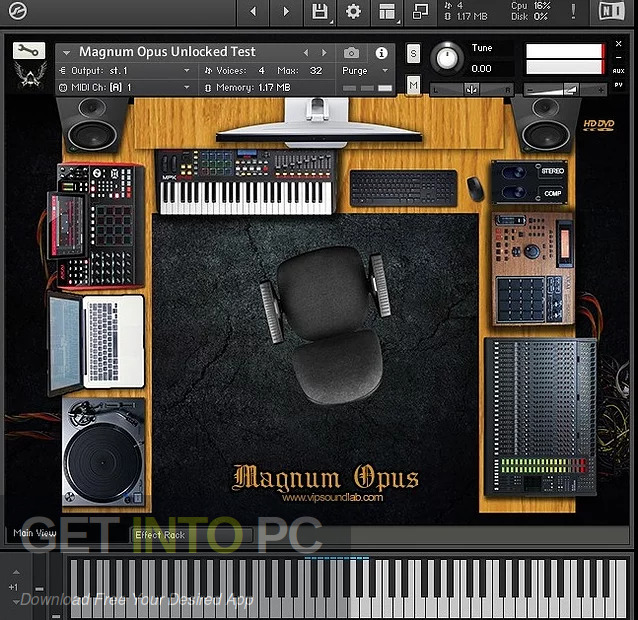Image resolution: width=638 pixels, height=620 pixels.
Task: Select previous preset arrow next to instrument name
Action: pyautogui.click(x=306, y=52)
